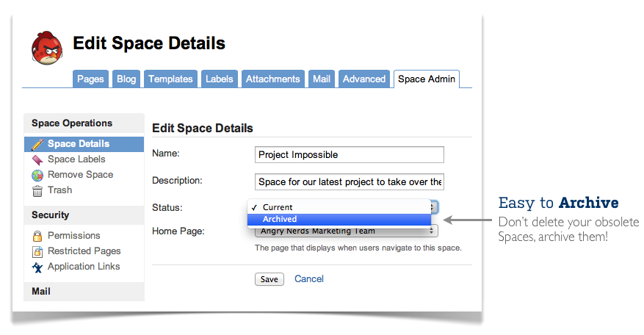Open the Home Page dropdown
This screenshot has width=644, height=335.
346,231
